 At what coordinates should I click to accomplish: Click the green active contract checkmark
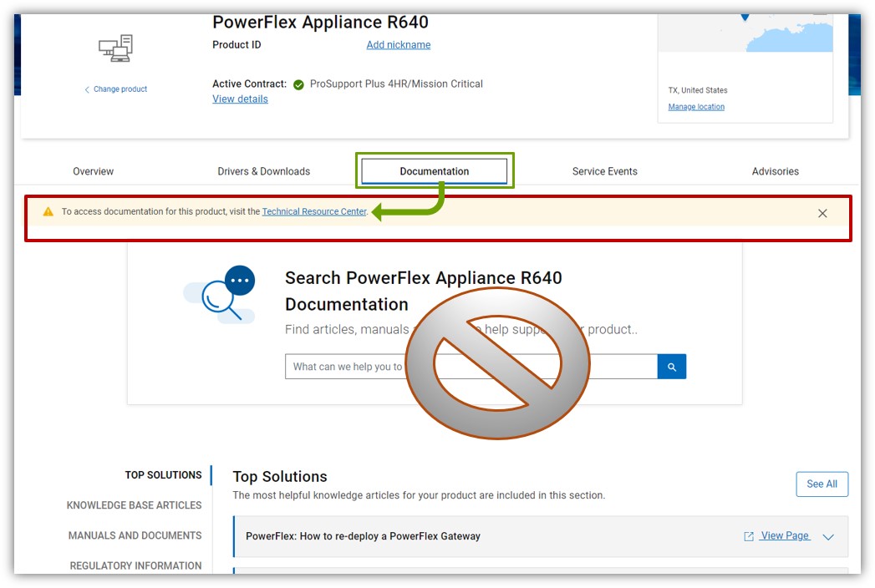(298, 84)
